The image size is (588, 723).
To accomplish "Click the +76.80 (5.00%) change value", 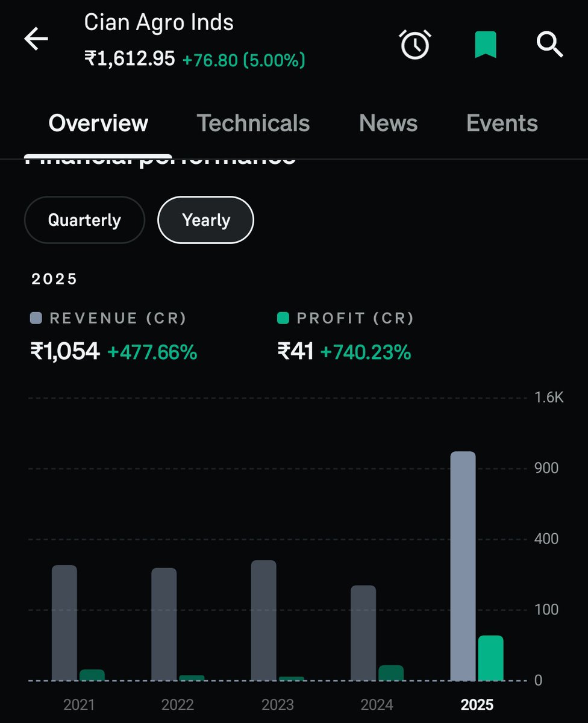I will [x=243, y=60].
